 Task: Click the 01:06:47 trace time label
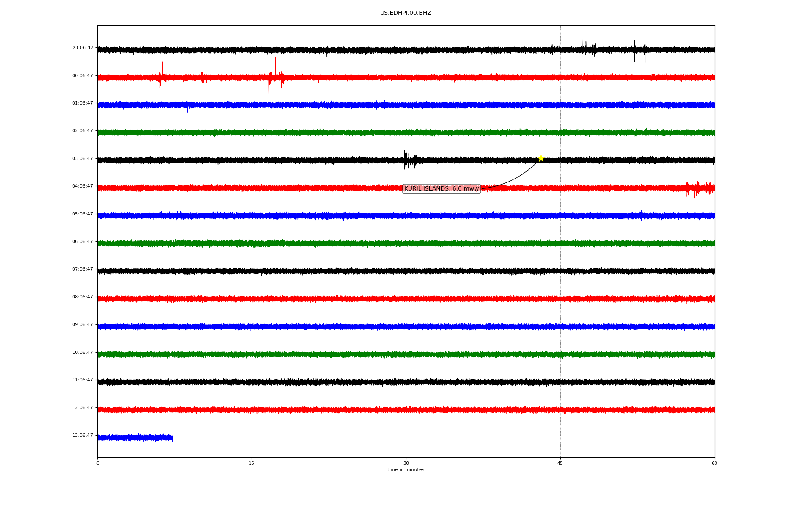(83, 103)
